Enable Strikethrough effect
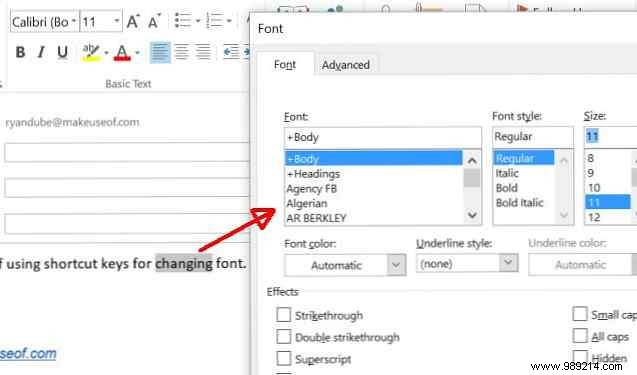The height and width of the screenshot is (375, 637). click(x=284, y=315)
